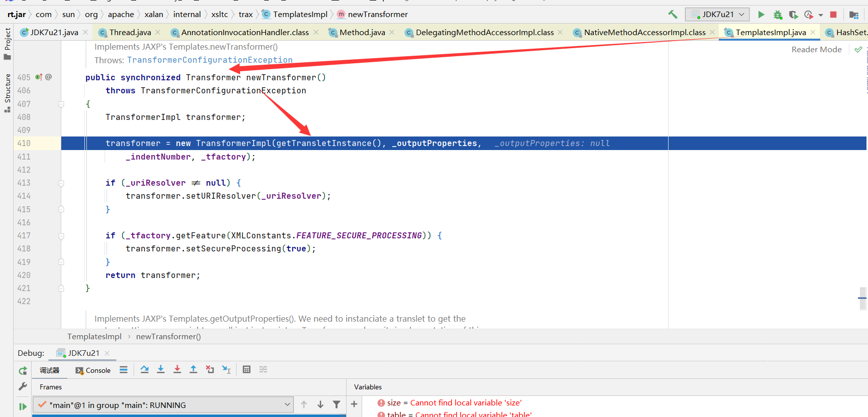Run to cursor
This screenshot has width=868, height=417.
click(227, 370)
